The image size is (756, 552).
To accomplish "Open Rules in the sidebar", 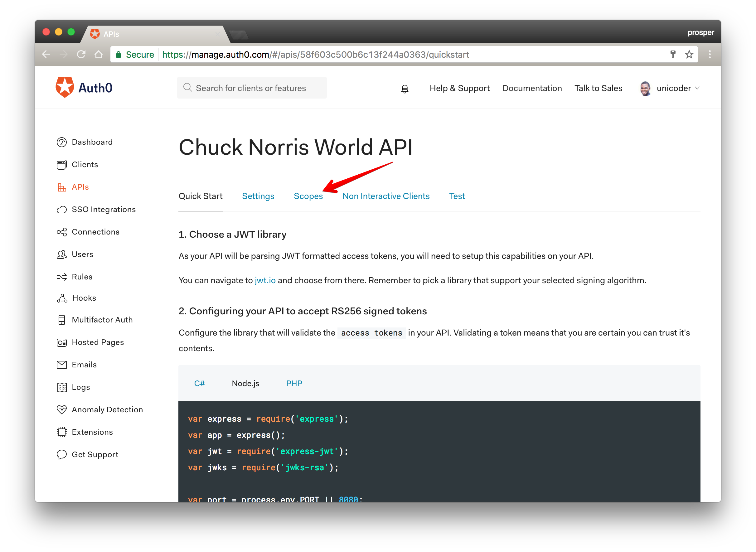I will (x=82, y=277).
